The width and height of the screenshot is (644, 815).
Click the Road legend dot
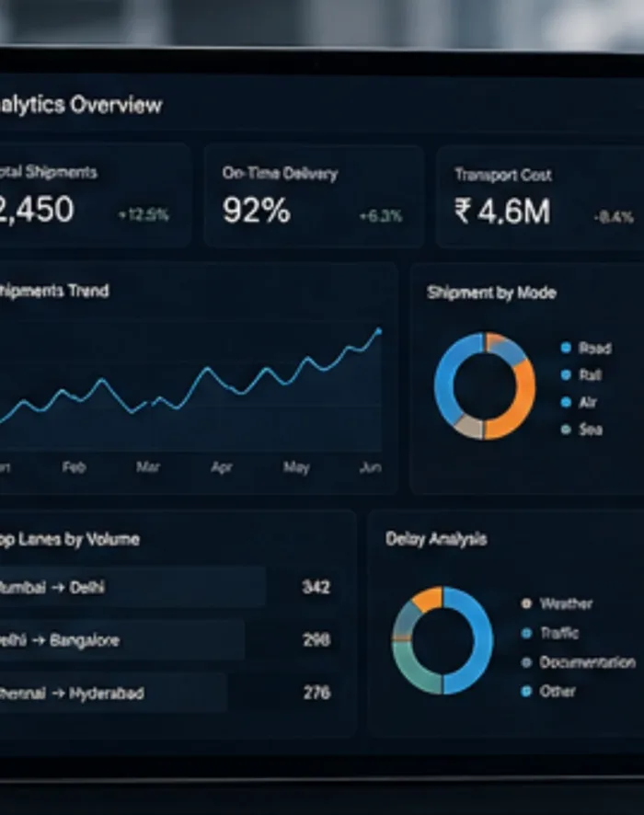tap(566, 348)
